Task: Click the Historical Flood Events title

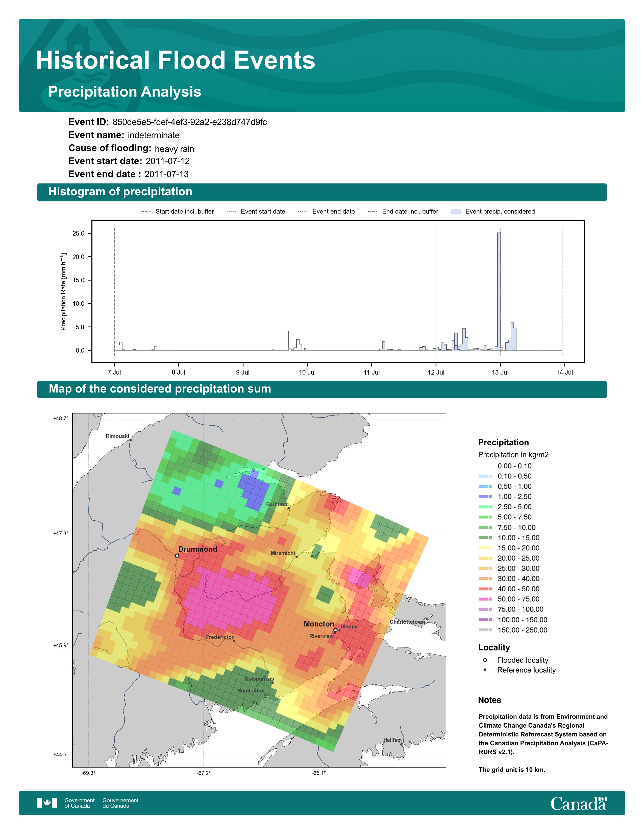Action: (x=176, y=60)
